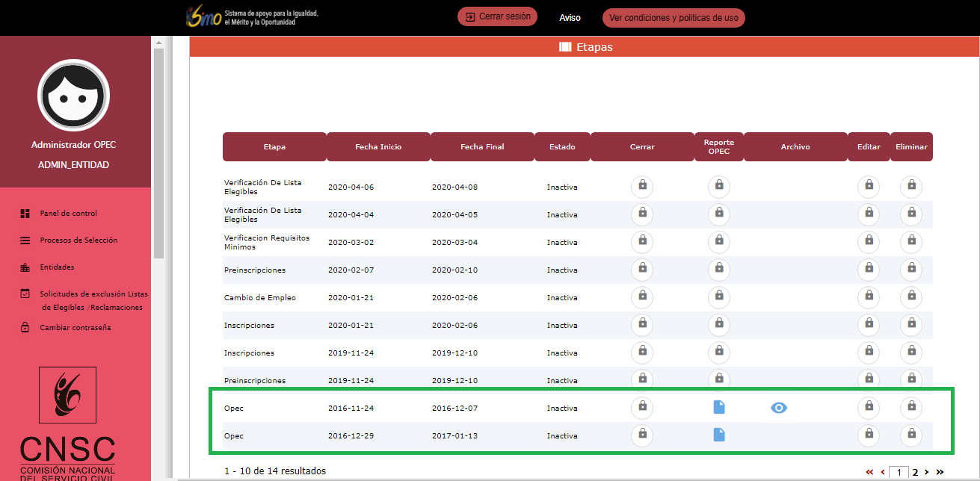Open OPEC report for 2016-11-24 Opec stage
This screenshot has height=481, width=980.
[718, 407]
